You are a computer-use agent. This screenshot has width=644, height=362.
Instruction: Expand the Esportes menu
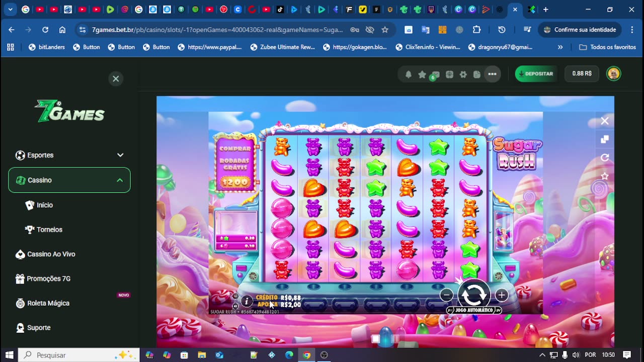69,155
